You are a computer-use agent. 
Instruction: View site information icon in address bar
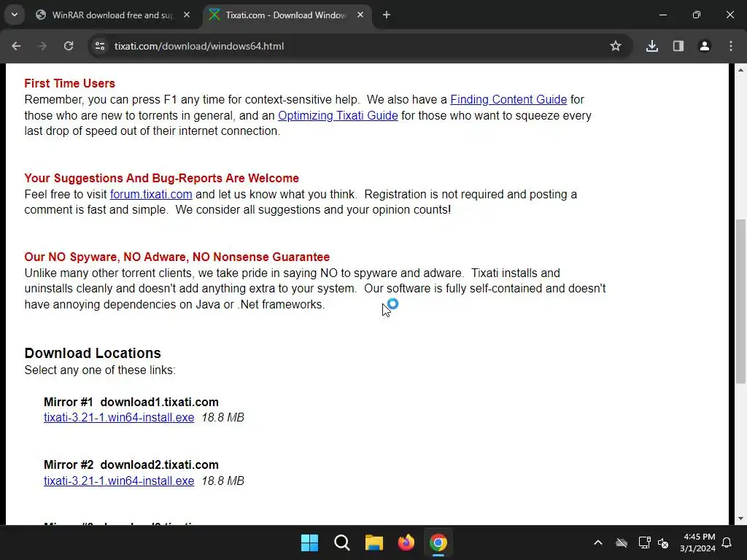point(100,46)
